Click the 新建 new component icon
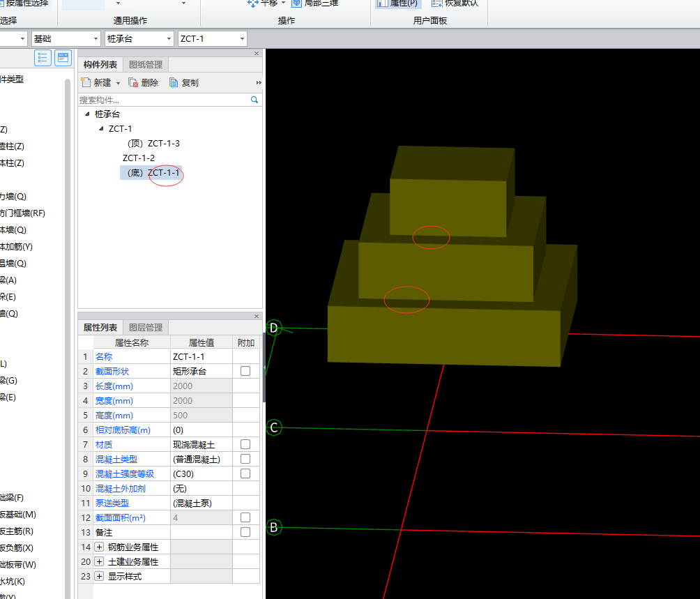Image resolution: width=700 pixels, height=599 pixels. (x=86, y=82)
